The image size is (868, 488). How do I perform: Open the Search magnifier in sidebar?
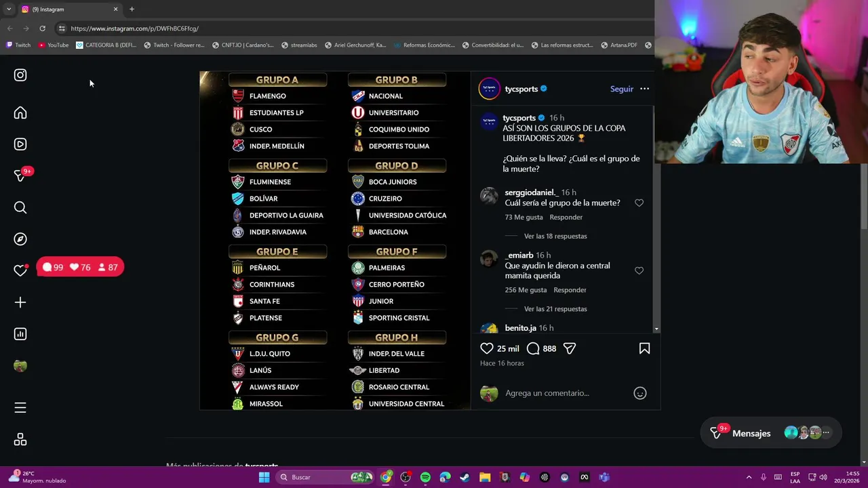click(20, 207)
